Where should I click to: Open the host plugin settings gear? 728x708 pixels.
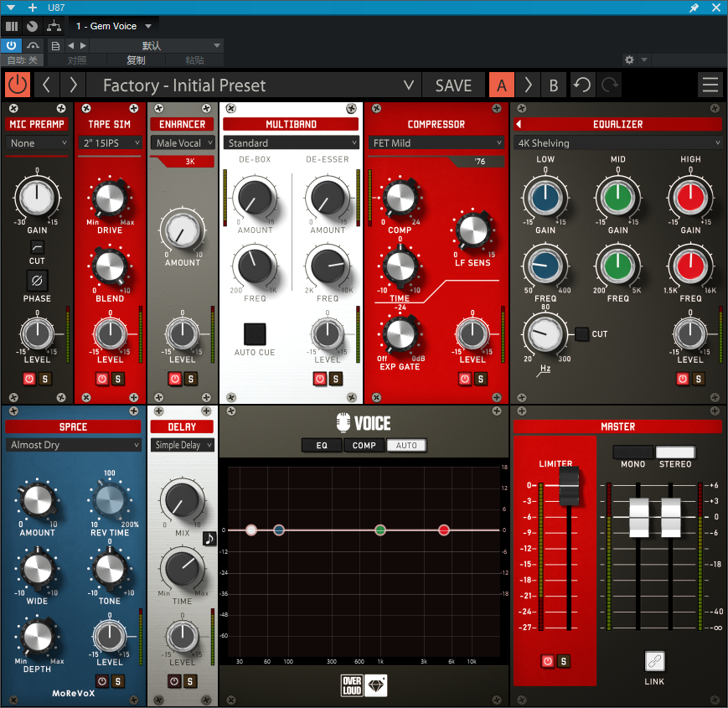click(x=629, y=59)
